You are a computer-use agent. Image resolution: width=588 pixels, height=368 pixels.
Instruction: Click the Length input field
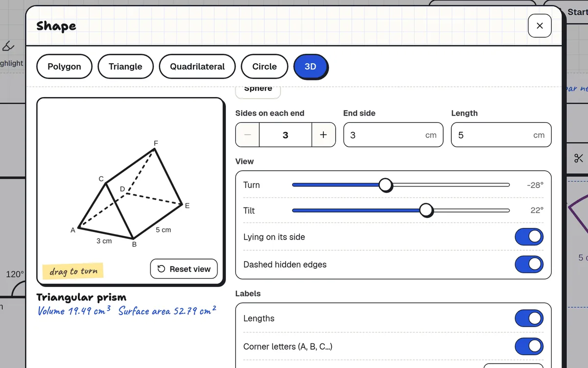[501, 135]
